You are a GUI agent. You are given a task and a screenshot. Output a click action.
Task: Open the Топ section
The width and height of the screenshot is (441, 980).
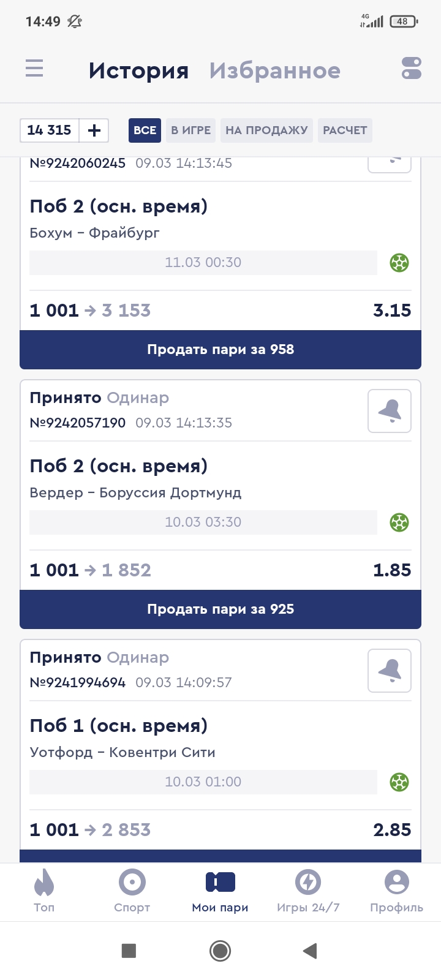[x=44, y=891]
